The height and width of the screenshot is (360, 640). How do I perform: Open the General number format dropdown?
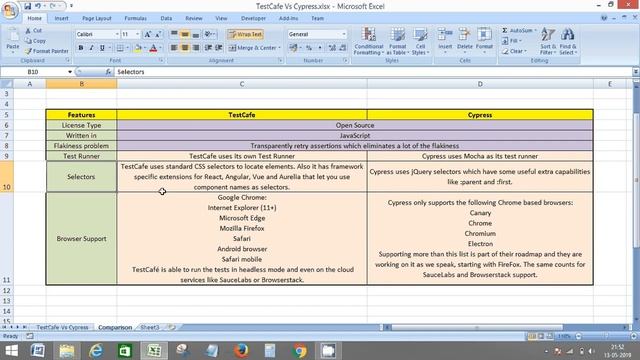[344, 34]
